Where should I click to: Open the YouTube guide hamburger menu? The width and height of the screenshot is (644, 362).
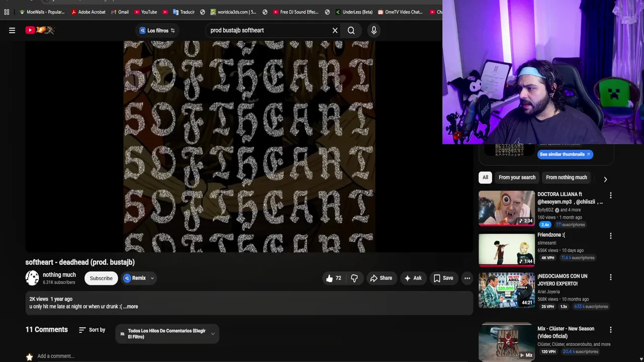12,30
